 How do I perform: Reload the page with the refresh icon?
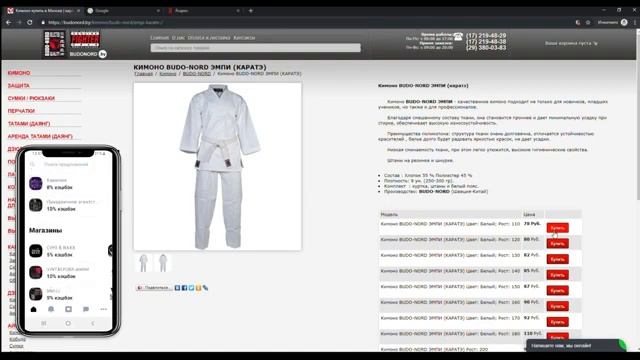(30, 22)
